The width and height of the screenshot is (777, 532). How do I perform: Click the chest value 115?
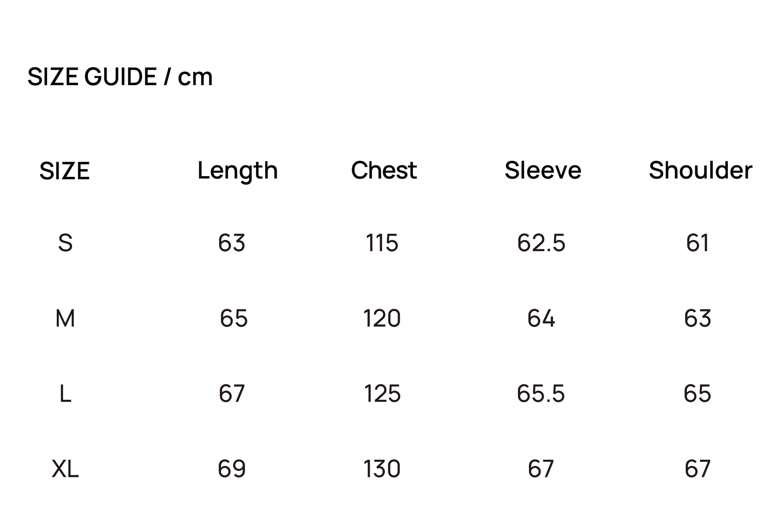point(382,243)
